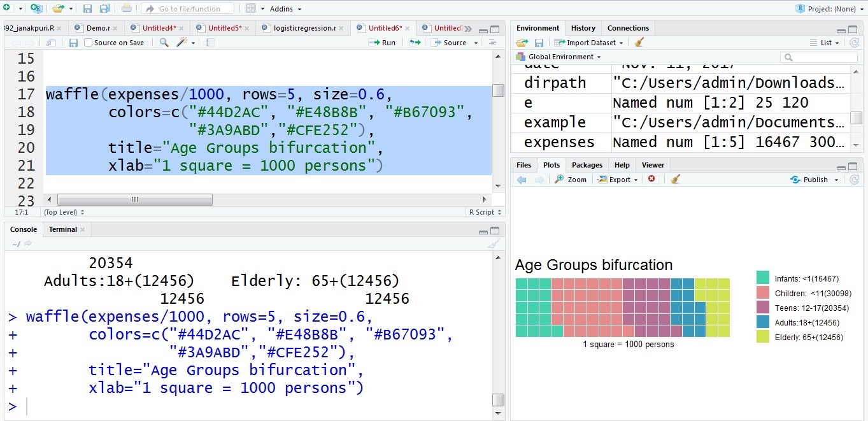Refresh the Environment pane

pyautogui.click(x=855, y=43)
